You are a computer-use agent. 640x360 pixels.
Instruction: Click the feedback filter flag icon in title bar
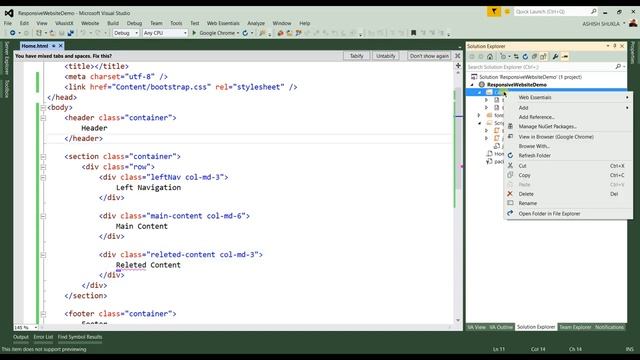493,11
